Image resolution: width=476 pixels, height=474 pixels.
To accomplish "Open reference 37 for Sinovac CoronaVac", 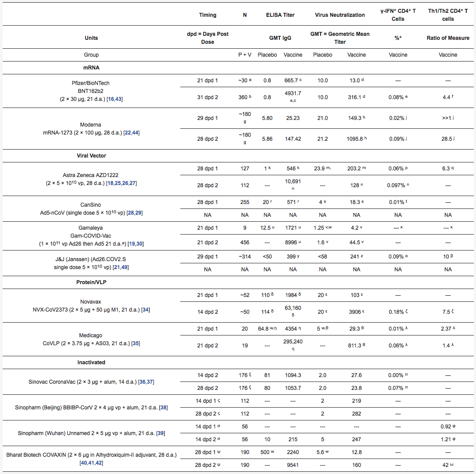I will [150, 382].
